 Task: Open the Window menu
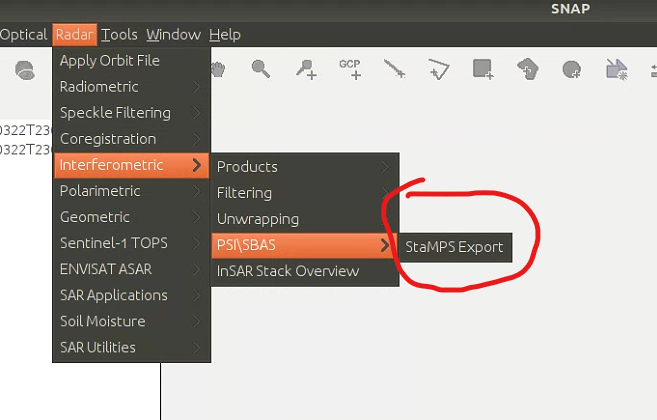click(173, 34)
